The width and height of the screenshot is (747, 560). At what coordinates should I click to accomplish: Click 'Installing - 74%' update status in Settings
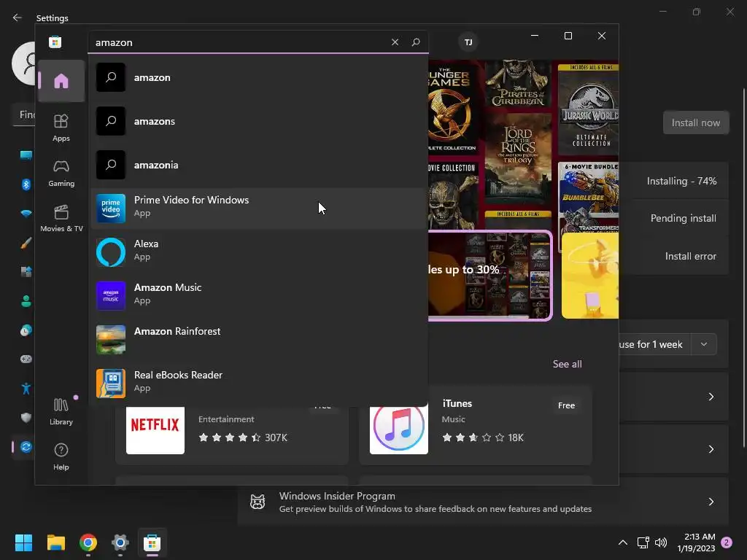681,181
